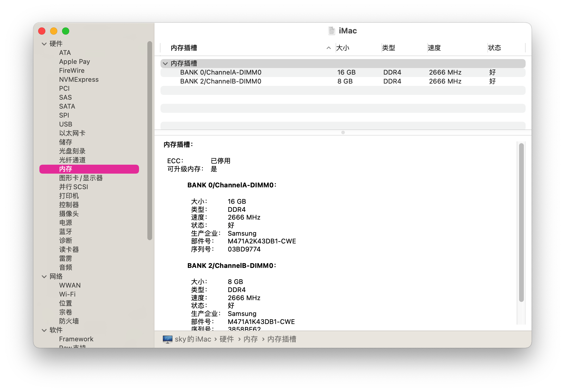Toggle sort arrow on 内存插槽 column
Viewport: 565px width, 392px height.
click(328, 48)
